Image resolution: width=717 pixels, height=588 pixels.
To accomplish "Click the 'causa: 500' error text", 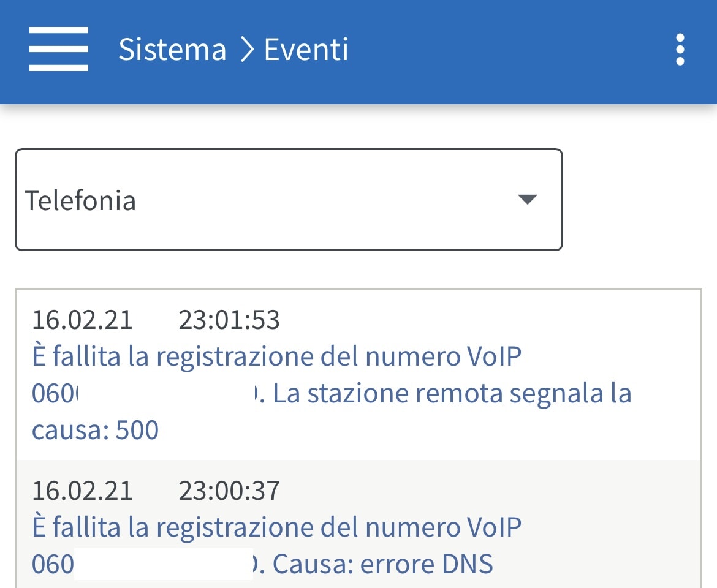I will [95, 430].
